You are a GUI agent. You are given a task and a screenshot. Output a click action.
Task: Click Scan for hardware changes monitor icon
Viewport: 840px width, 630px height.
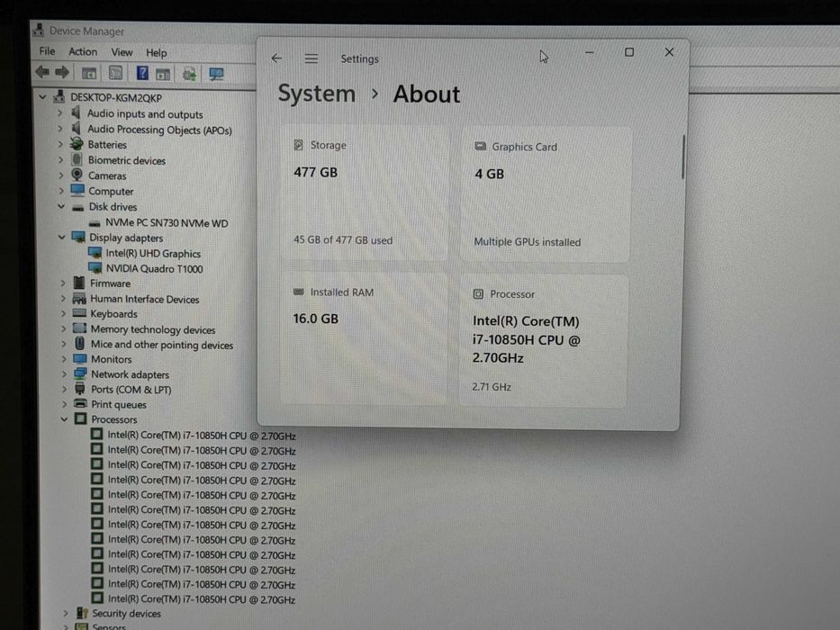pyautogui.click(x=216, y=74)
